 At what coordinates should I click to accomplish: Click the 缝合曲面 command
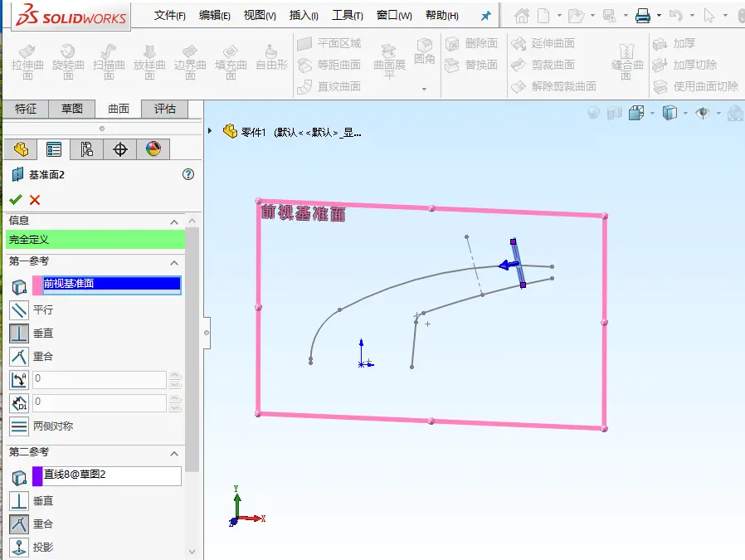coord(626,61)
